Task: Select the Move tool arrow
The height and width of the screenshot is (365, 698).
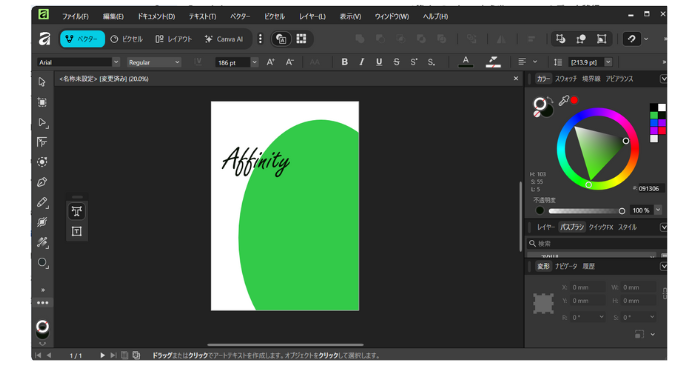Action: [42, 82]
